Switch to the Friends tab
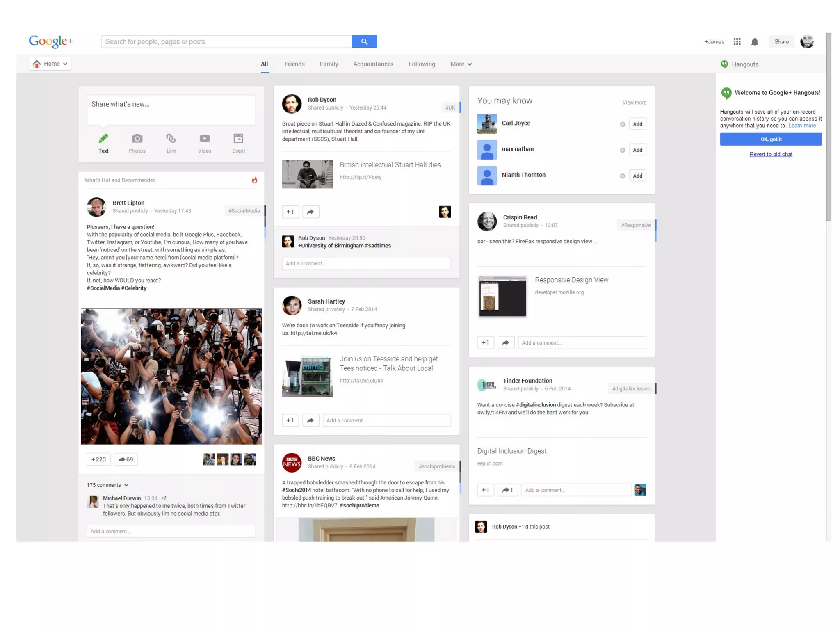This screenshot has width=840, height=630. (x=294, y=64)
